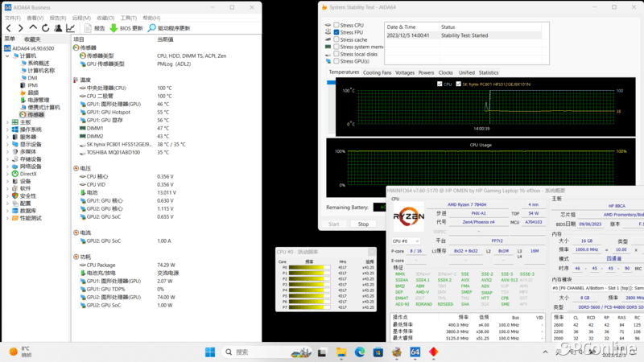Switch to AIDA64 taskbar icon

[415, 352]
